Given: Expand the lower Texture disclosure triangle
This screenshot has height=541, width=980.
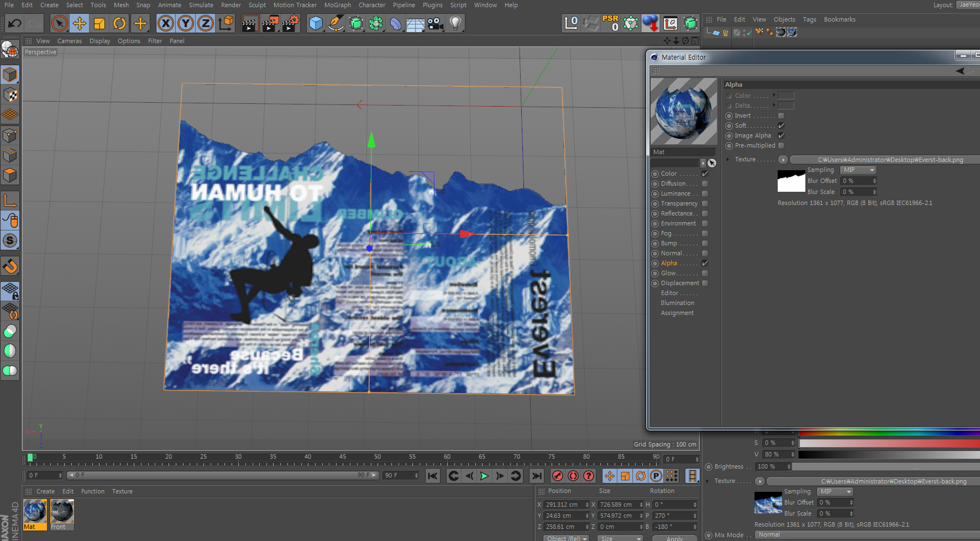Looking at the screenshot, I should (708, 481).
